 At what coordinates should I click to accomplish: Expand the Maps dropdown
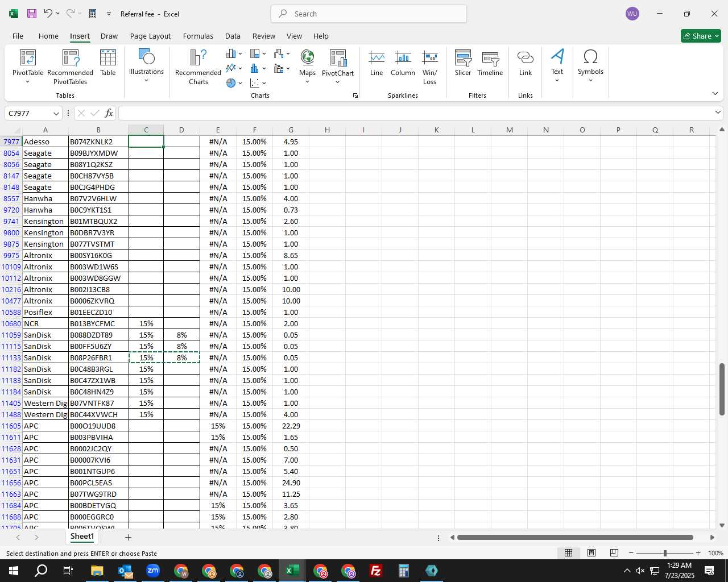pyautogui.click(x=307, y=82)
